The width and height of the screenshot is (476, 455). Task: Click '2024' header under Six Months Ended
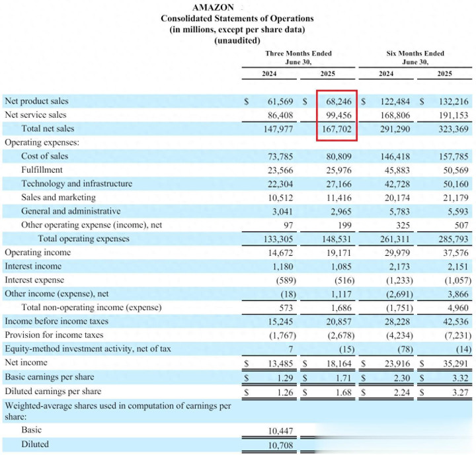tap(386, 74)
